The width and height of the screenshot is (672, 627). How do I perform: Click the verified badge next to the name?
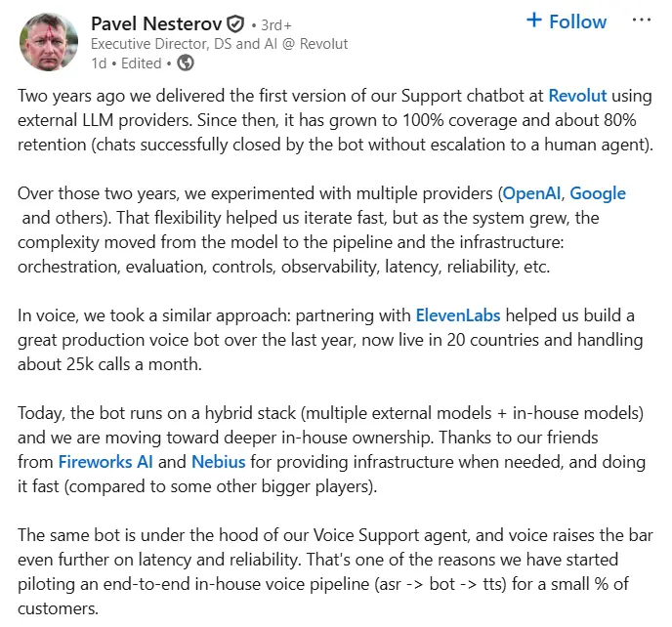pyautogui.click(x=235, y=23)
